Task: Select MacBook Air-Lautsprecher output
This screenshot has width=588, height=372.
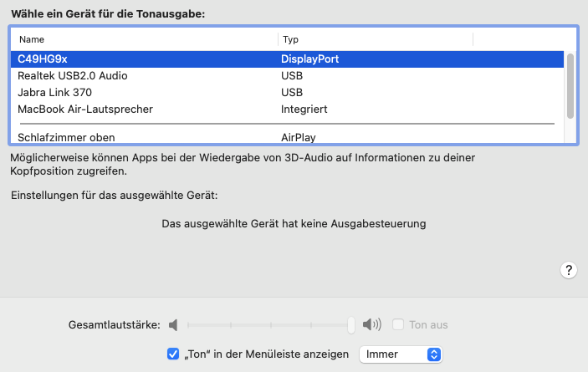Action: (x=85, y=109)
